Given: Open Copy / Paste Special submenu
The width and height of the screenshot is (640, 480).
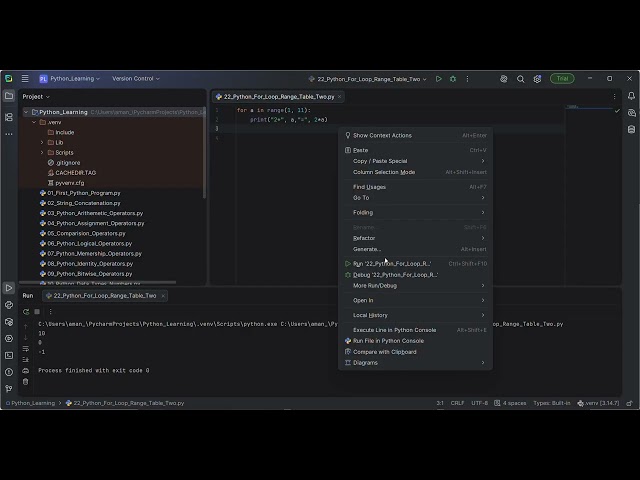Looking at the screenshot, I should pyautogui.click(x=416, y=161).
